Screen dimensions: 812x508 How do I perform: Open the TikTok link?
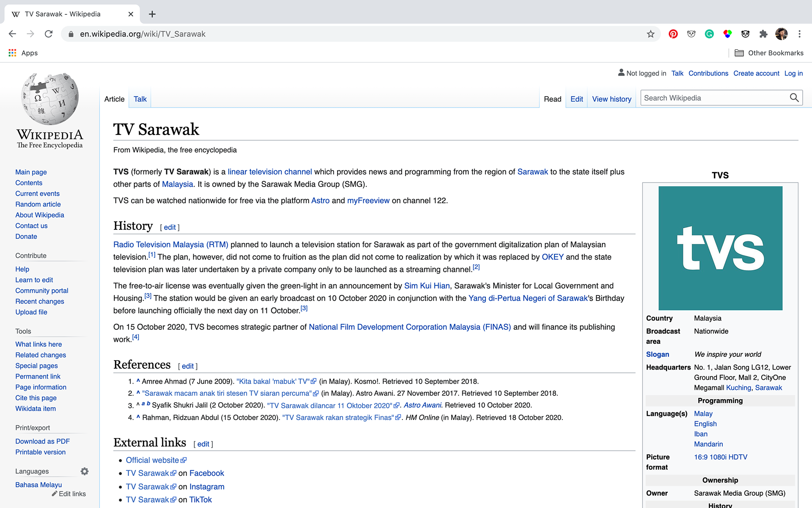point(200,500)
